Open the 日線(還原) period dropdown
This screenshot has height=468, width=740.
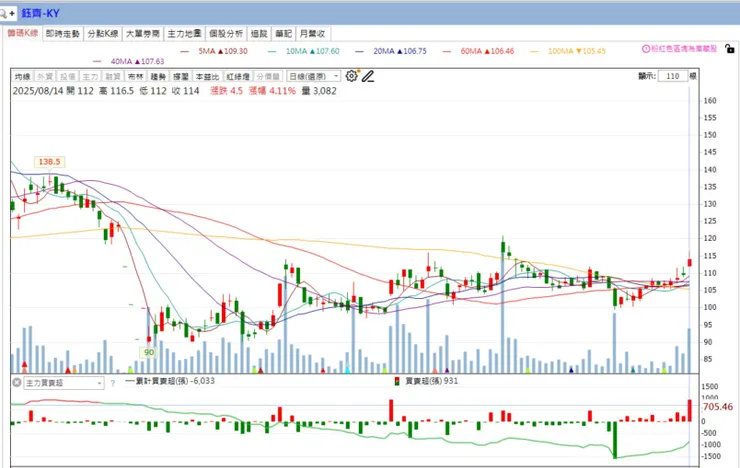313,76
